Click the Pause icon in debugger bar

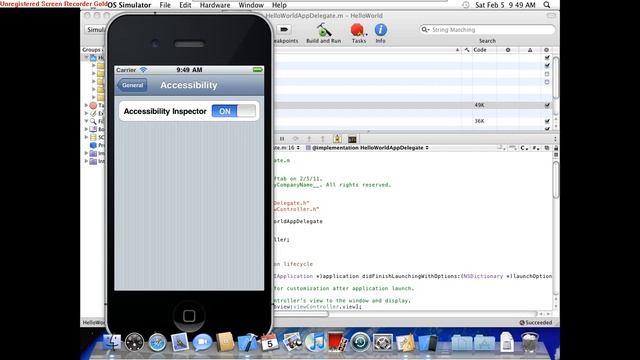(282, 139)
